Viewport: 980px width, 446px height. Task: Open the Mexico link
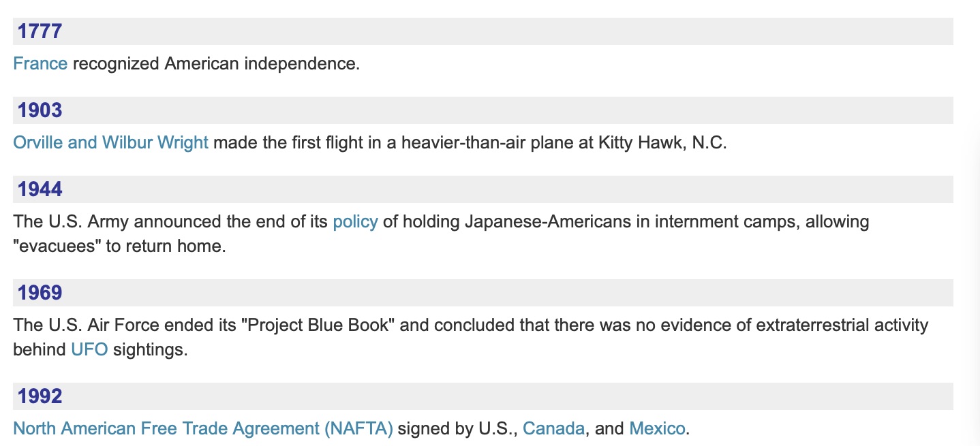coord(657,429)
